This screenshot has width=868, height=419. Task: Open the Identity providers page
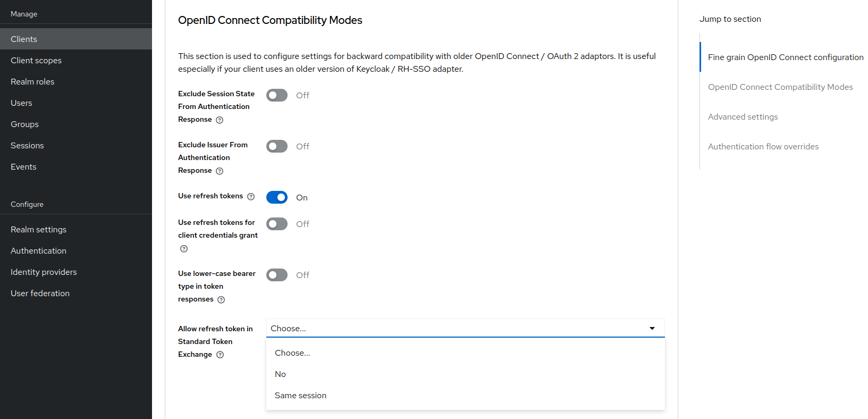(44, 272)
